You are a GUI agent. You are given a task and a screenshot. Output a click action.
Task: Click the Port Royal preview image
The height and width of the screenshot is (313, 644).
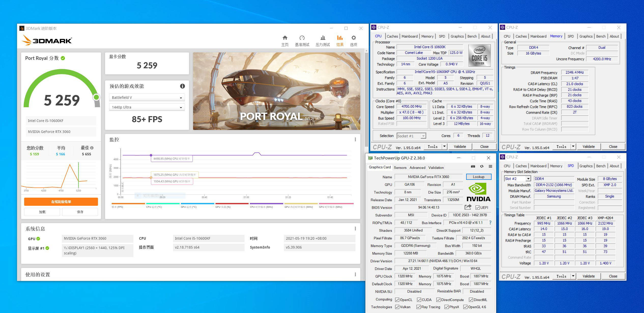277,91
